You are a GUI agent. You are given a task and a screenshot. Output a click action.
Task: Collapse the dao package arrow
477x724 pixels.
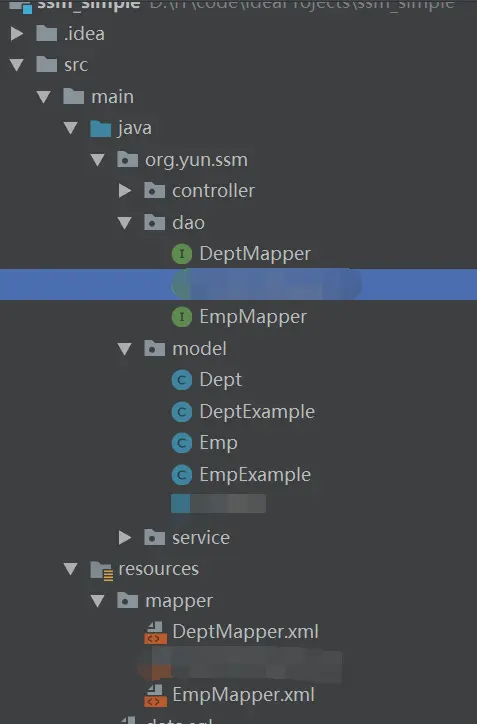tap(125, 223)
